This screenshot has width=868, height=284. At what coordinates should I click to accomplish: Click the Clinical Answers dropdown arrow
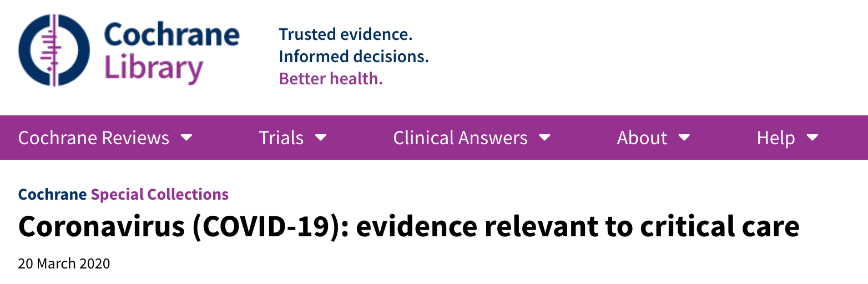tap(545, 138)
